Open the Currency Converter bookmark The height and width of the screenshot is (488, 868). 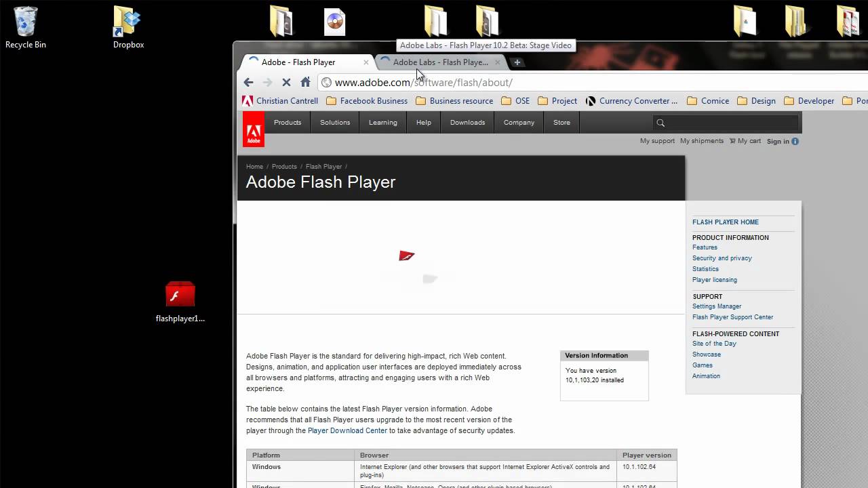[x=631, y=101]
